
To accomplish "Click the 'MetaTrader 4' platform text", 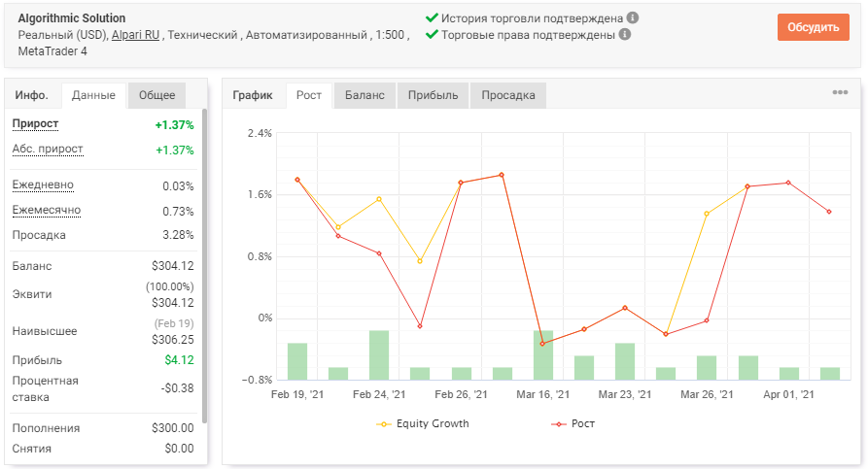I will [52, 51].
